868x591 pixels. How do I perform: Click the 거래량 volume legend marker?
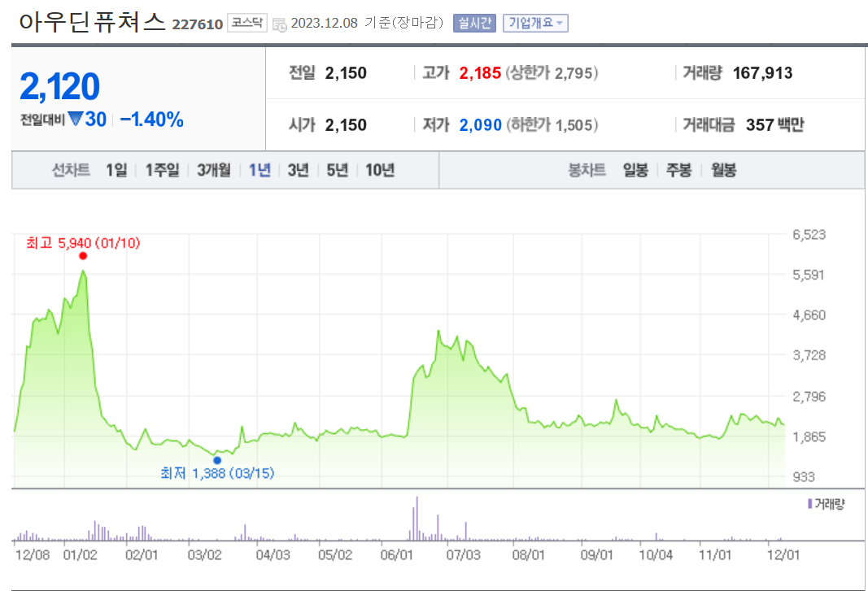(810, 503)
